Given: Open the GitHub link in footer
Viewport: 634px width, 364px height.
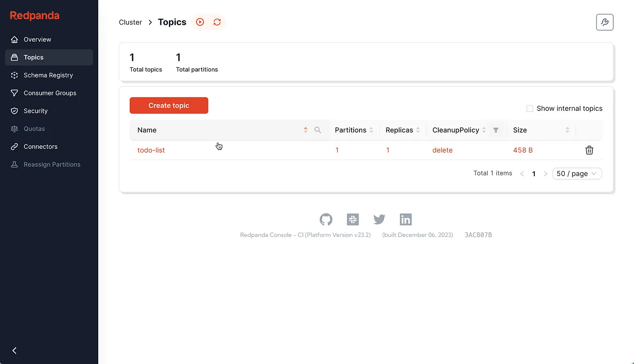Looking at the screenshot, I should click(326, 220).
